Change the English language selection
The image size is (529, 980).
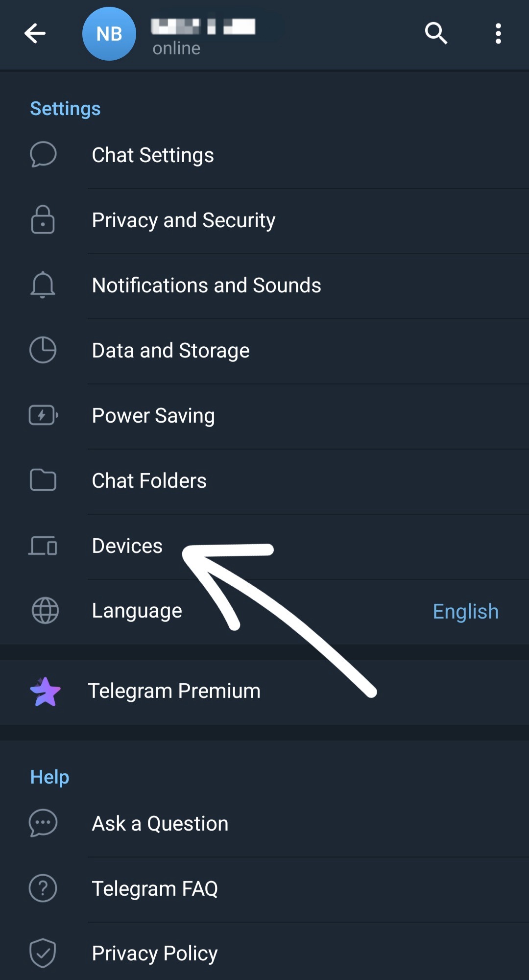coord(465,611)
